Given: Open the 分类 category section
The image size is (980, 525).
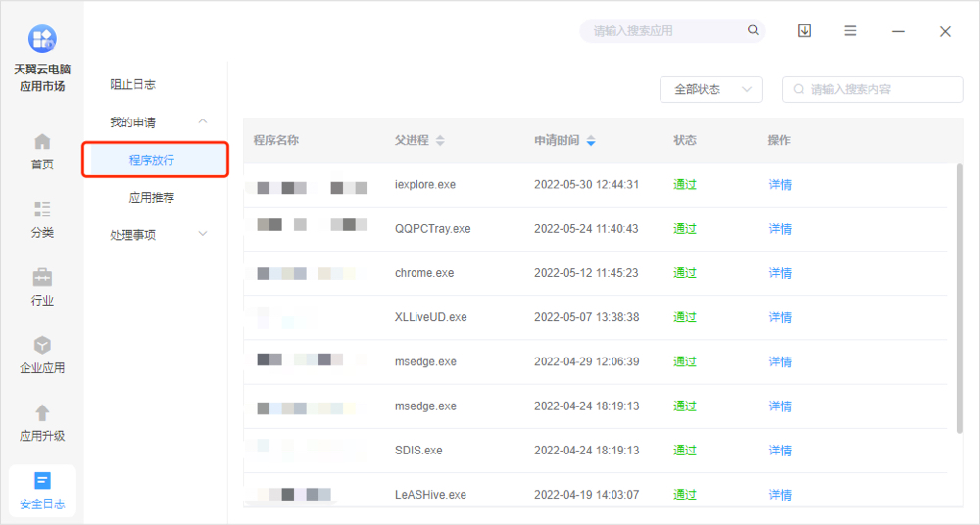Looking at the screenshot, I should pyautogui.click(x=42, y=220).
